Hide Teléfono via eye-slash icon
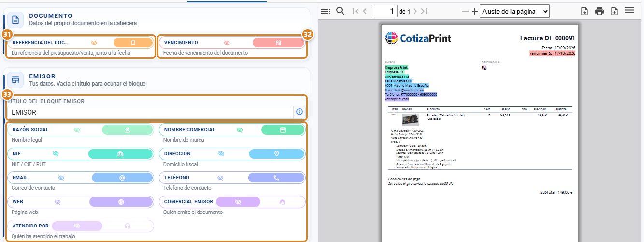The width and height of the screenshot is (644, 242). (x=220, y=178)
